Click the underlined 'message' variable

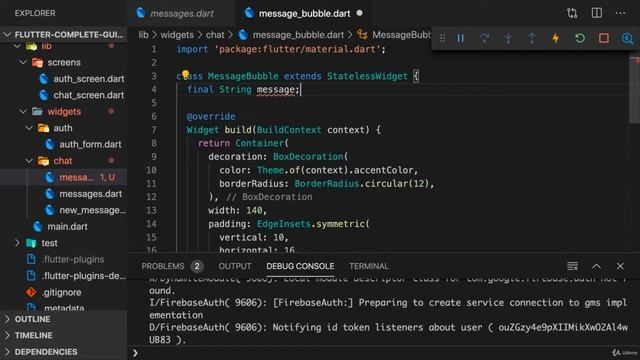pyautogui.click(x=276, y=89)
